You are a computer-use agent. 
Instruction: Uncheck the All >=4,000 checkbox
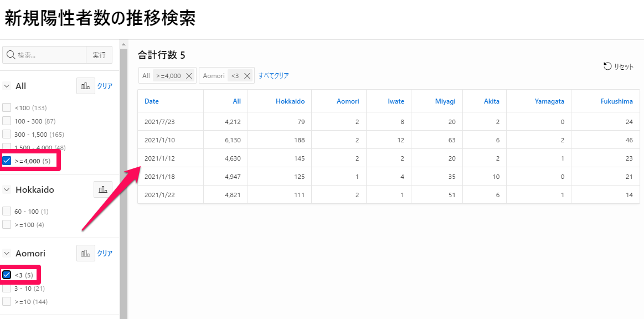pyautogui.click(x=7, y=161)
